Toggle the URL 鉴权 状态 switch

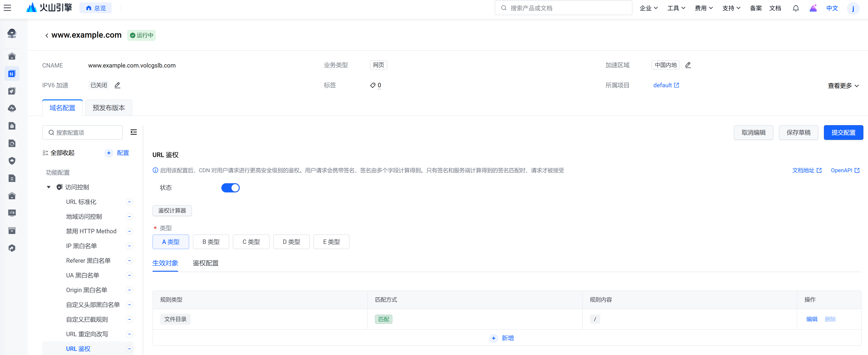[x=231, y=188]
